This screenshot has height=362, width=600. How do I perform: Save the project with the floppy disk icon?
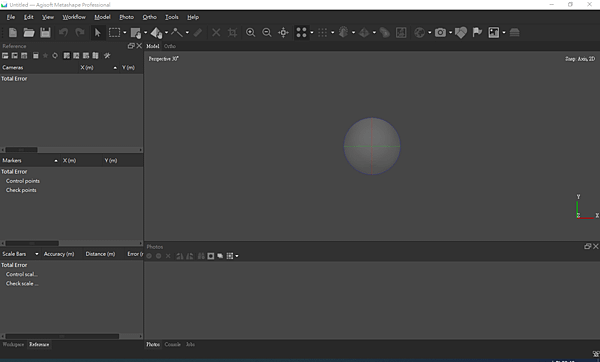tap(45, 33)
